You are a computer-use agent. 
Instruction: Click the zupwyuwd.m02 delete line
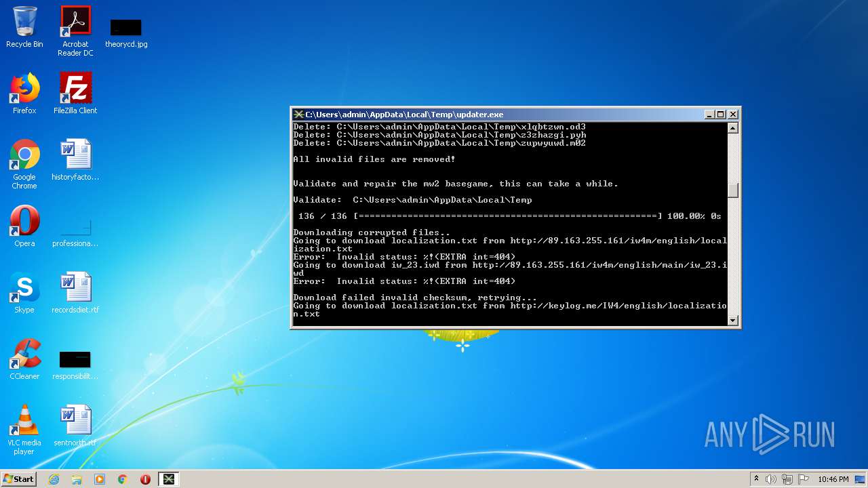point(439,143)
